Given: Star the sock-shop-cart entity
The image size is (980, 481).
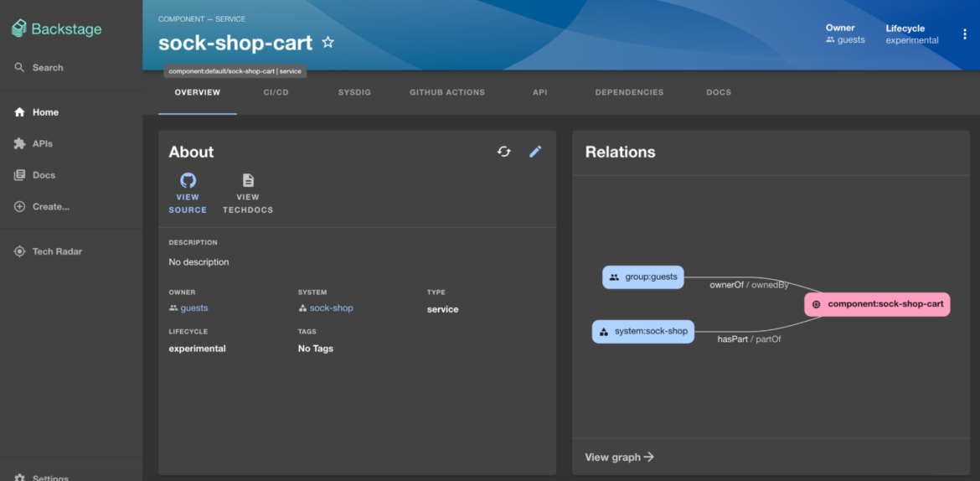Looking at the screenshot, I should click(328, 43).
